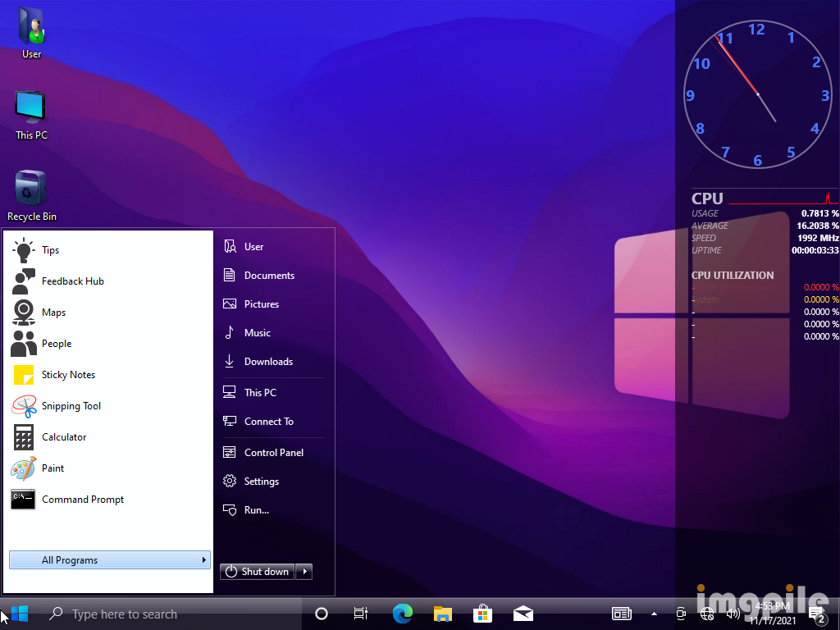Open the Maps app
This screenshot has width=840, height=630.
53,313
